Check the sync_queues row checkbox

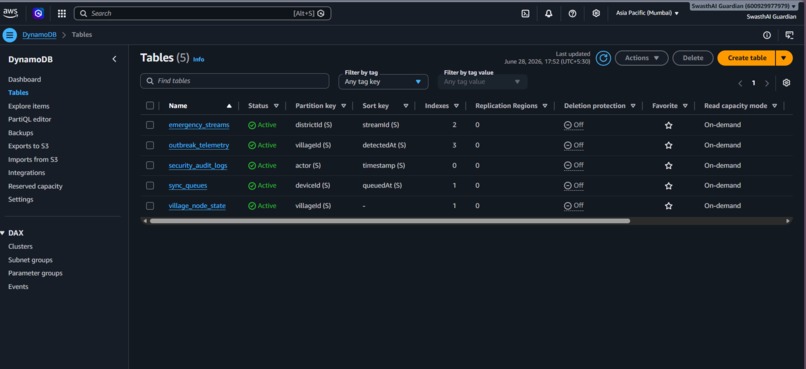150,185
